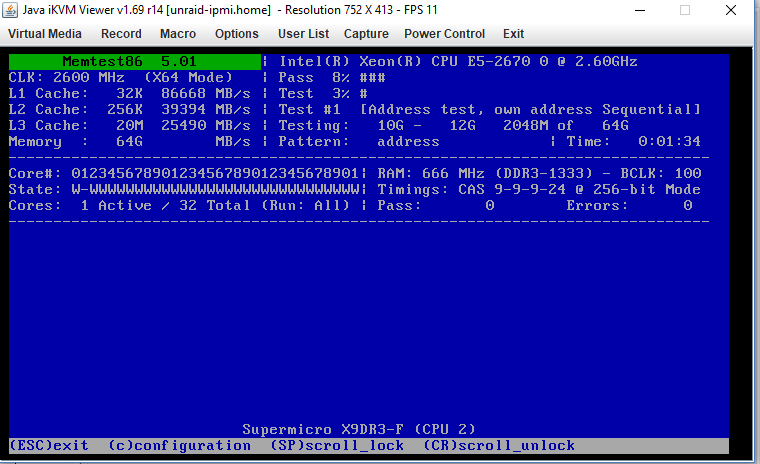Open the Macro menu
The height and width of the screenshot is (464, 760).
[178, 34]
